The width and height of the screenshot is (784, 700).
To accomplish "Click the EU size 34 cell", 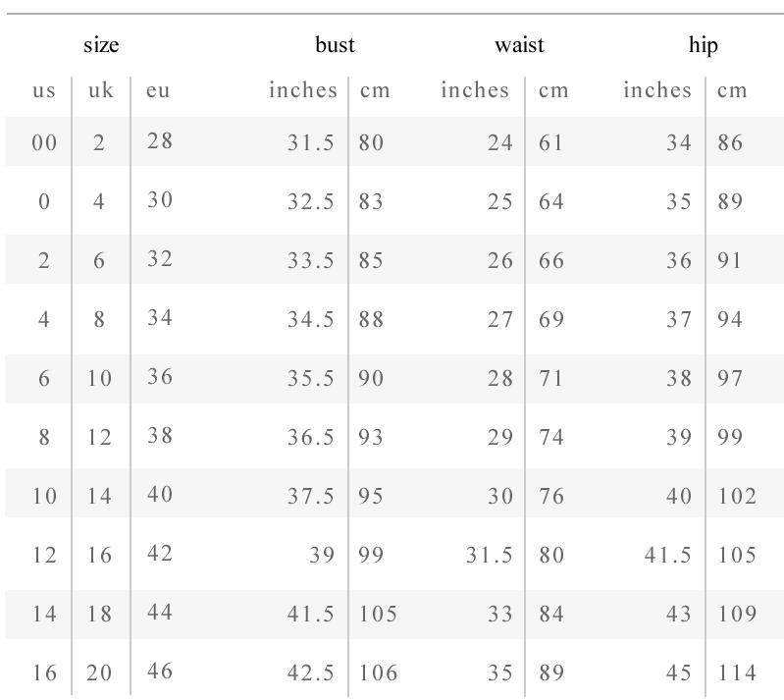I will [160, 318].
